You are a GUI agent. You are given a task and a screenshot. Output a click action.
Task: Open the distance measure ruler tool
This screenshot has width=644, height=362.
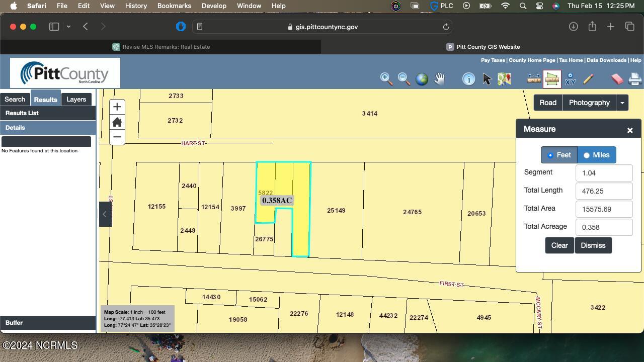533,78
